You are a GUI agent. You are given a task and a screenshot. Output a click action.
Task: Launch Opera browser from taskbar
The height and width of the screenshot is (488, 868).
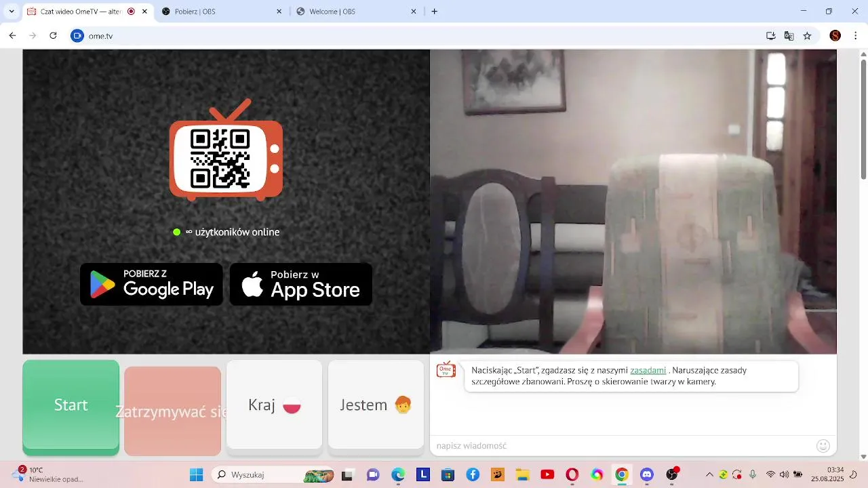tap(572, 474)
